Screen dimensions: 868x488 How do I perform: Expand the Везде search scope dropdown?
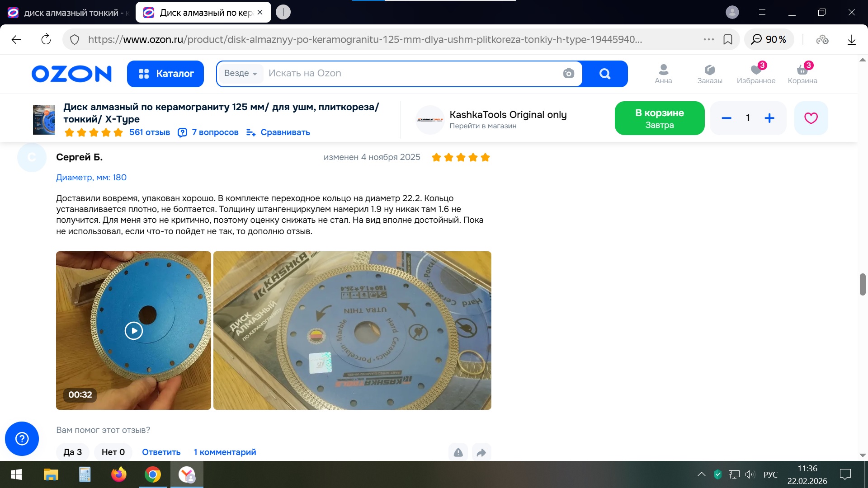coord(241,73)
